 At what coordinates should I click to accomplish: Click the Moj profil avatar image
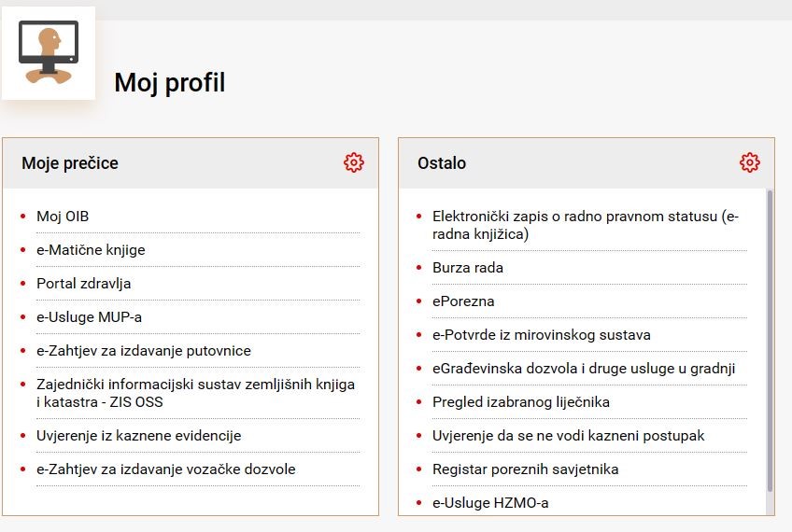tap(49, 52)
